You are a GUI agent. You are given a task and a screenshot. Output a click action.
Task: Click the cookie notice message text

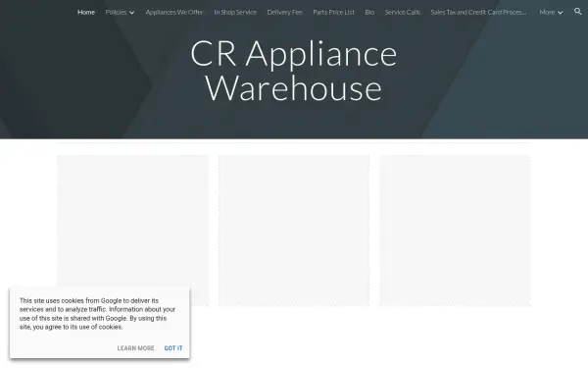coord(97,314)
